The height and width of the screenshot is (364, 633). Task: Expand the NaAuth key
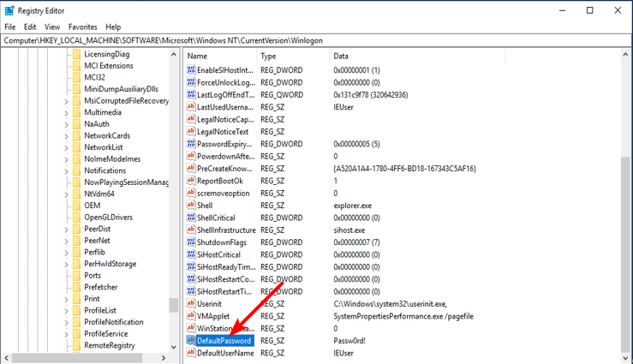(66, 125)
